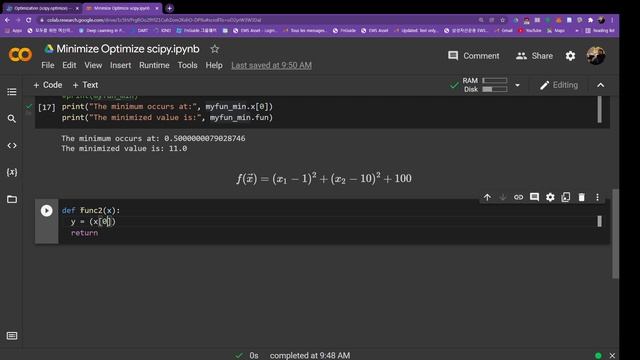Open the Tools menu
This screenshot has height=360, width=640.
[187, 65]
